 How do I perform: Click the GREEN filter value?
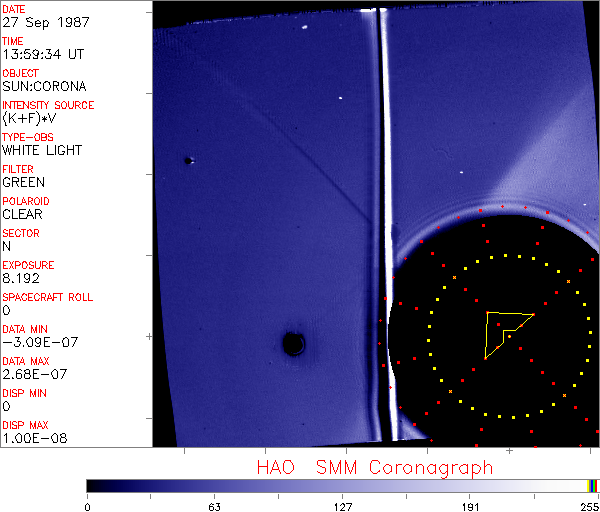(23, 183)
